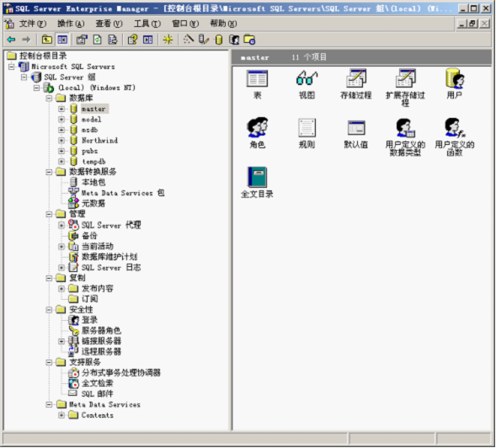496x448 pixels.
Task: Open the 工具(T) menu
Action: click(x=147, y=24)
